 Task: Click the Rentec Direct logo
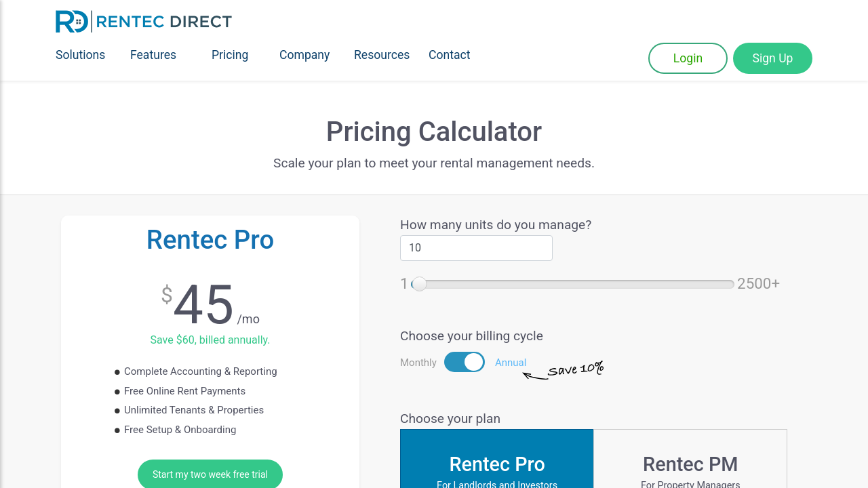click(143, 21)
